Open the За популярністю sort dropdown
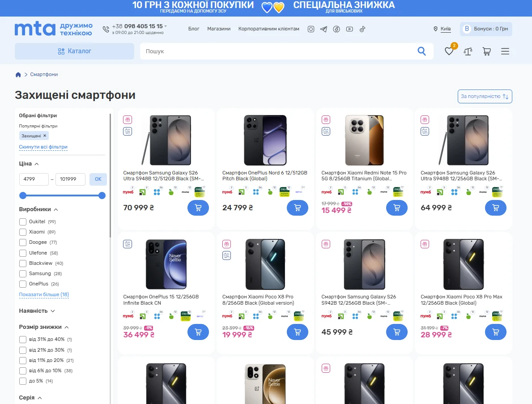Screen dimensions: 532x404 point(485,96)
